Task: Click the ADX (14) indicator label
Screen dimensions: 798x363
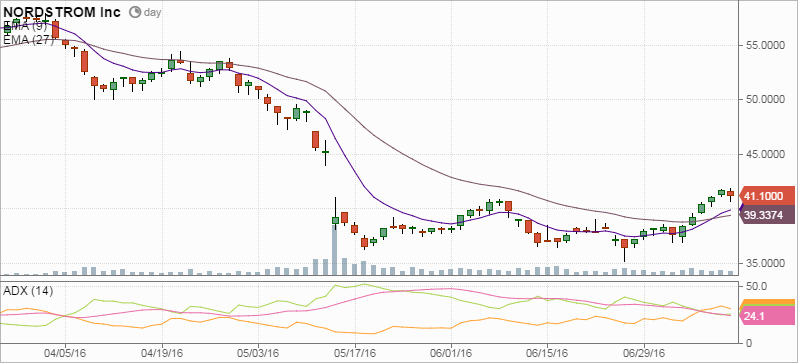Action: click(x=28, y=291)
